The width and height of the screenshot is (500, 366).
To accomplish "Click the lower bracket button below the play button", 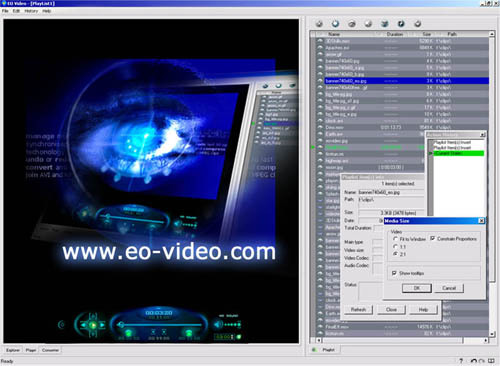I will coord(93,334).
